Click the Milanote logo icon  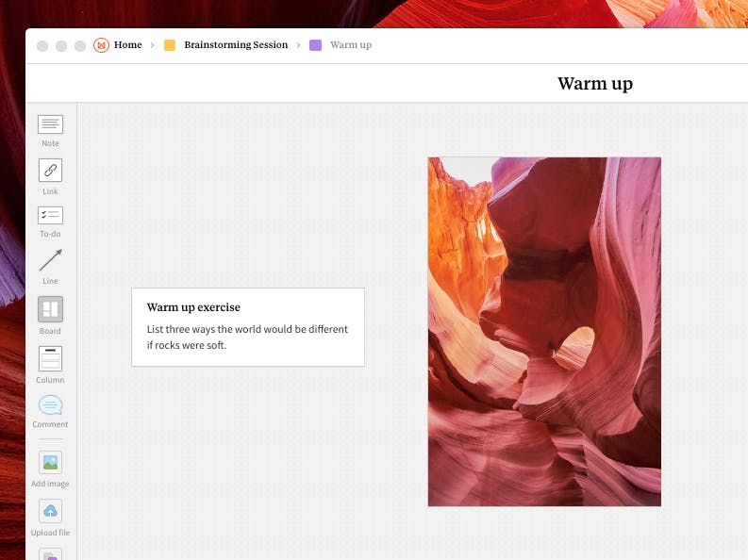(x=101, y=45)
